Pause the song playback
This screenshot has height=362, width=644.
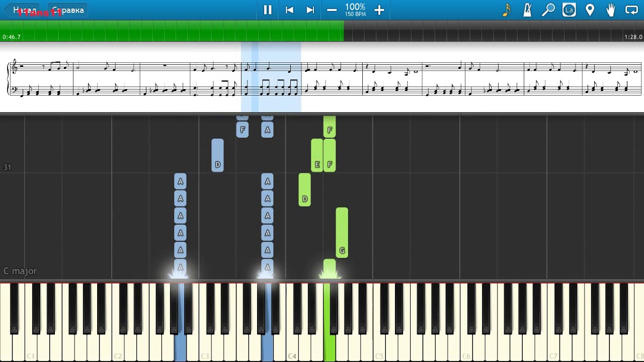tap(268, 10)
